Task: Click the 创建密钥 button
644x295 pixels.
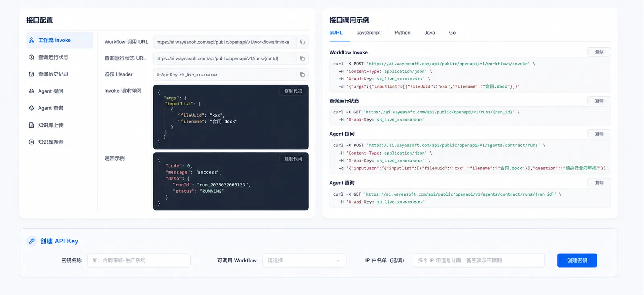Action: [x=577, y=260]
